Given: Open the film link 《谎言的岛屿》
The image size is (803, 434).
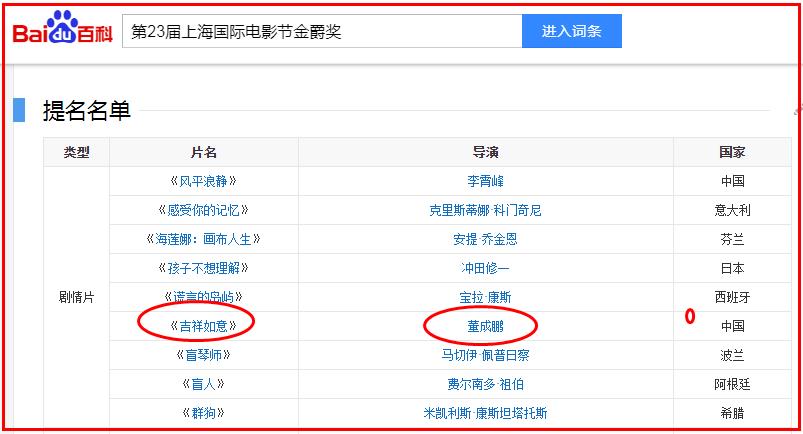Looking at the screenshot, I should [203, 297].
